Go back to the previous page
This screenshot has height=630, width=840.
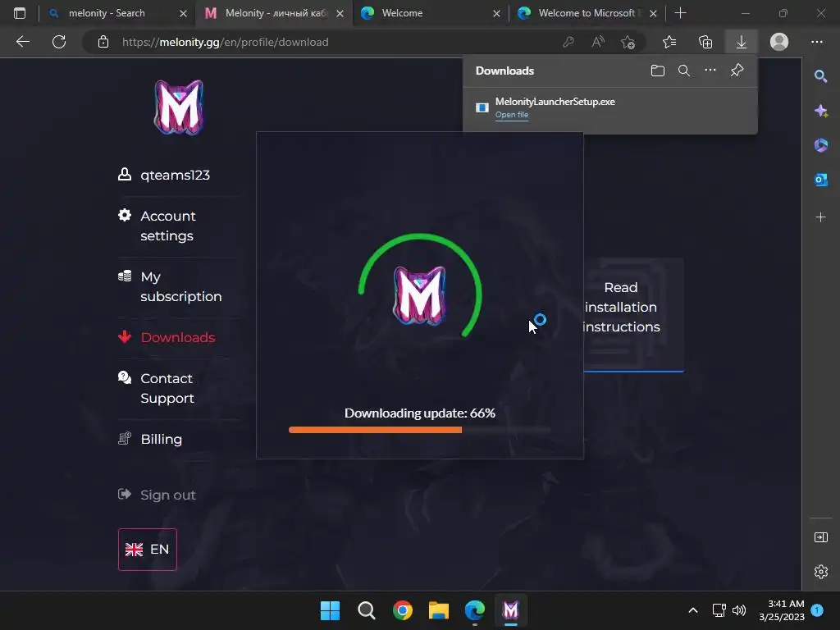click(x=22, y=42)
